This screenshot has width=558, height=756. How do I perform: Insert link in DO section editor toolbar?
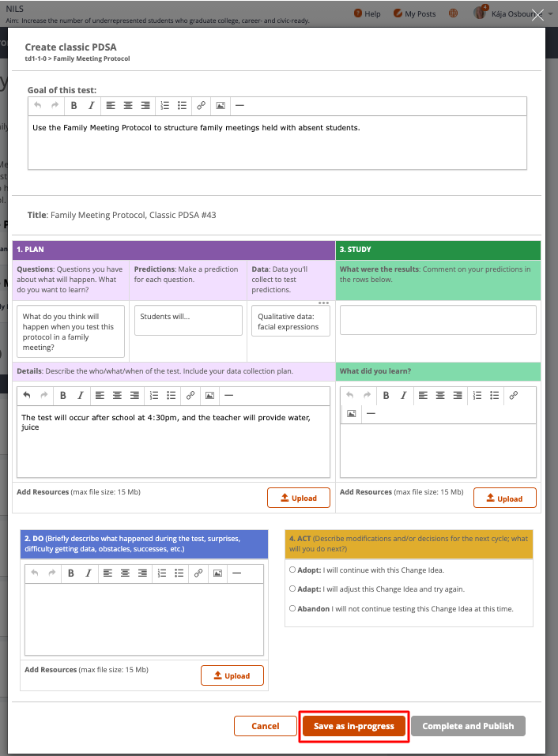[x=198, y=574]
